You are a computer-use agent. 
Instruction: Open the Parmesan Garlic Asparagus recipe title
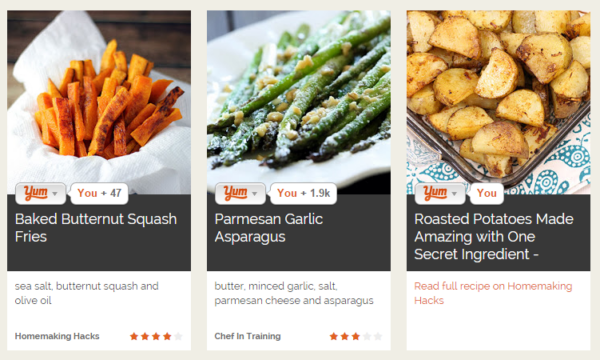point(269,228)
